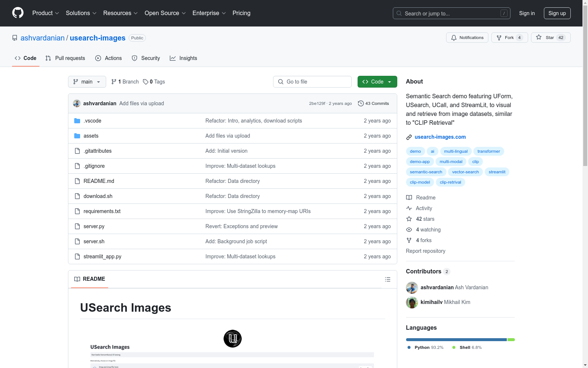
Task: Click the pulse icon next to Activity
Action: click(x=409, y=208)
